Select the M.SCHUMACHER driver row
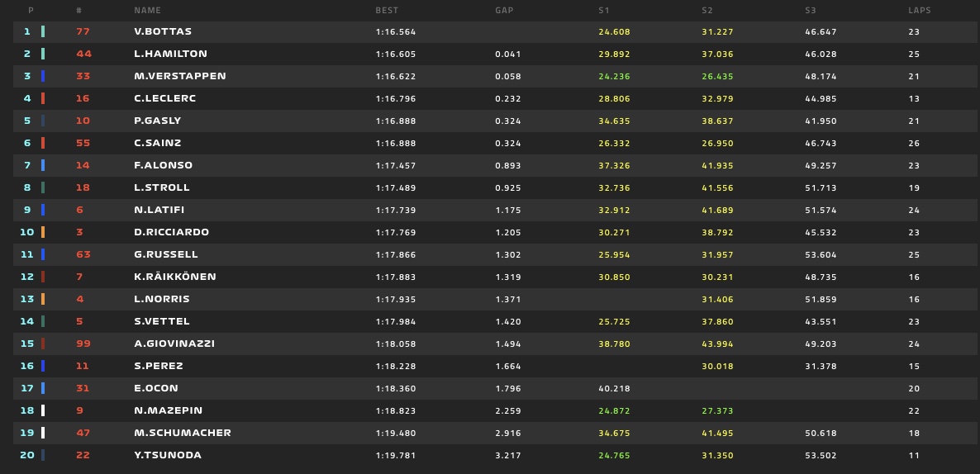This screenshot has width=980, height=474. pos(490,433)
